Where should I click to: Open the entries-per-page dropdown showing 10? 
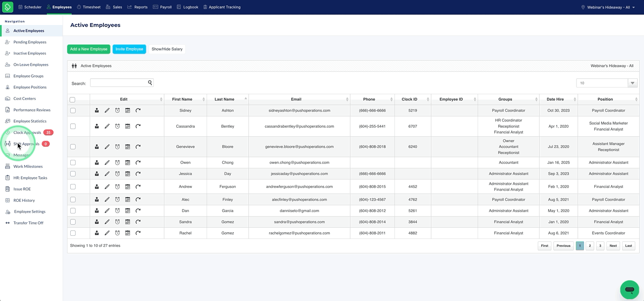click(607, 83)
